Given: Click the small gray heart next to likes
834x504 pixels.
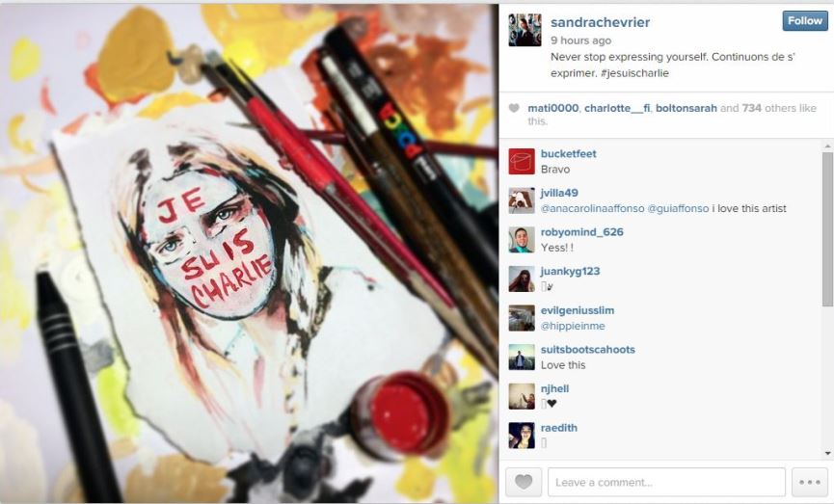Looking at the screenshot, I should [514, 108].
